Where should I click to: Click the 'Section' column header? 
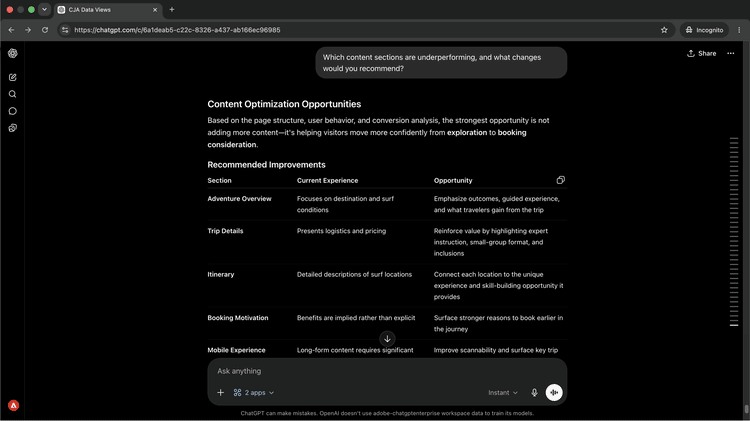[x=220, y=180]
